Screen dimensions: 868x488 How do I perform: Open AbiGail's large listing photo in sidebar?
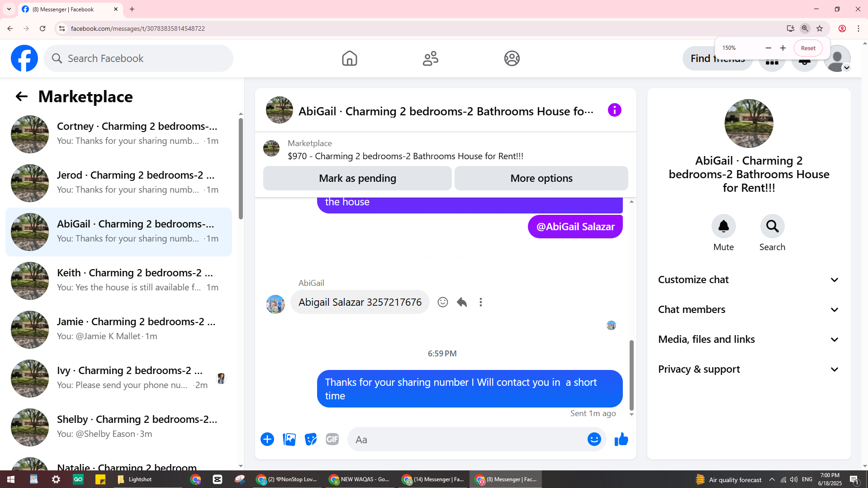click(x=749, y=123)
